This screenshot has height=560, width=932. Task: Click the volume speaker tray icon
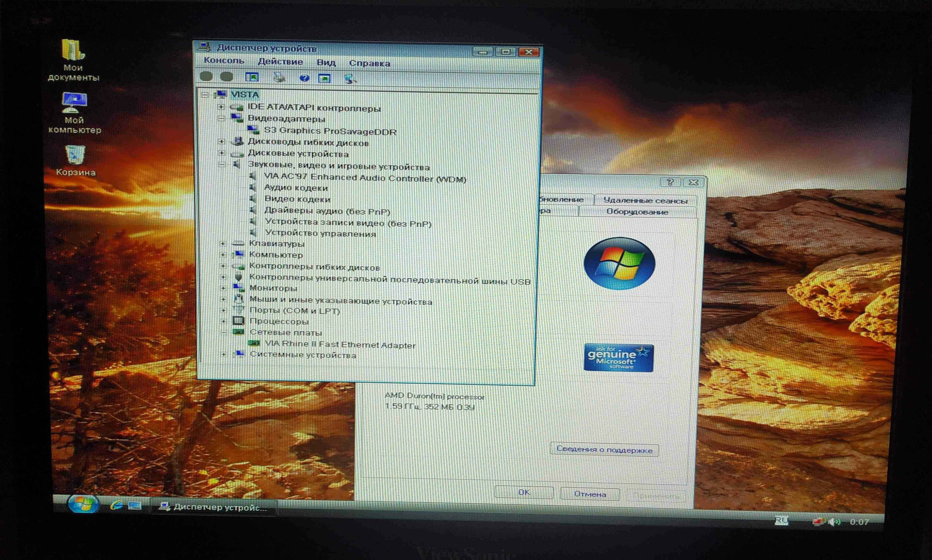(834, 522)
